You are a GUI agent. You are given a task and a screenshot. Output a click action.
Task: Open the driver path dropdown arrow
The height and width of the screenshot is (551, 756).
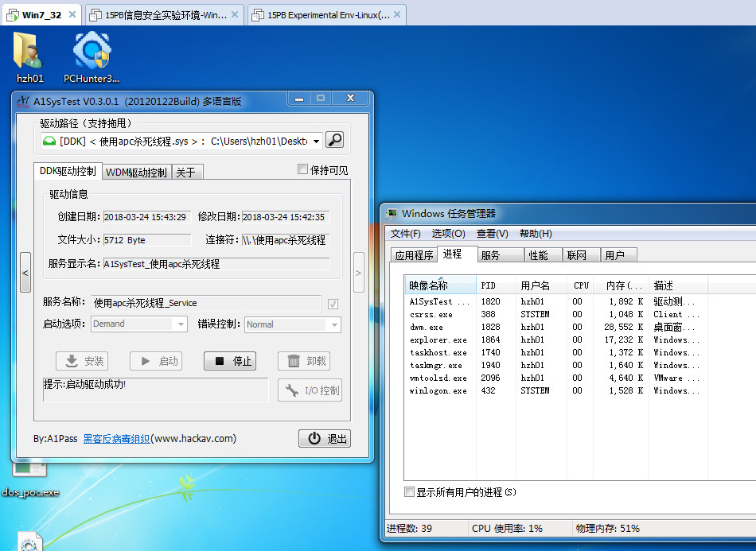(316, 141)
